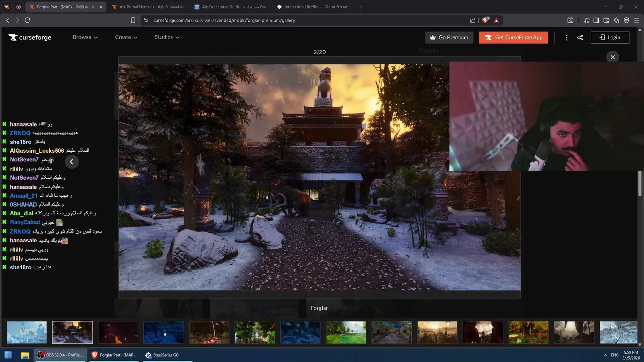Open the browser hamburger main menu
644x362 pixels.
(x=637, y=20)
